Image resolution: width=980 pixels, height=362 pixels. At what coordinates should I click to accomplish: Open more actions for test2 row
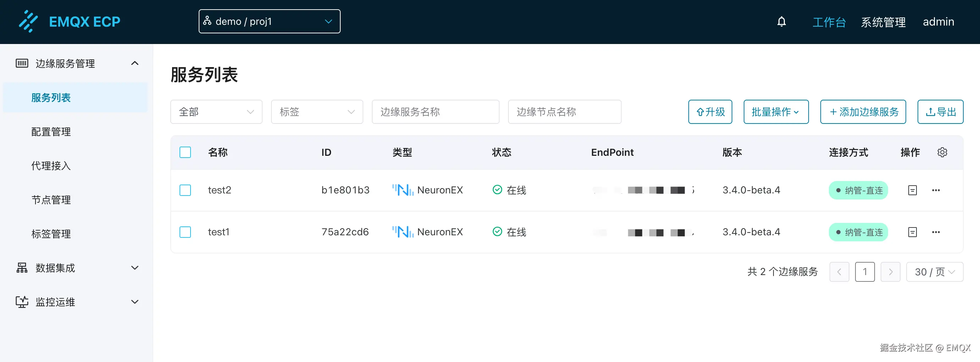pyautogui.click(x=936, y=190)
